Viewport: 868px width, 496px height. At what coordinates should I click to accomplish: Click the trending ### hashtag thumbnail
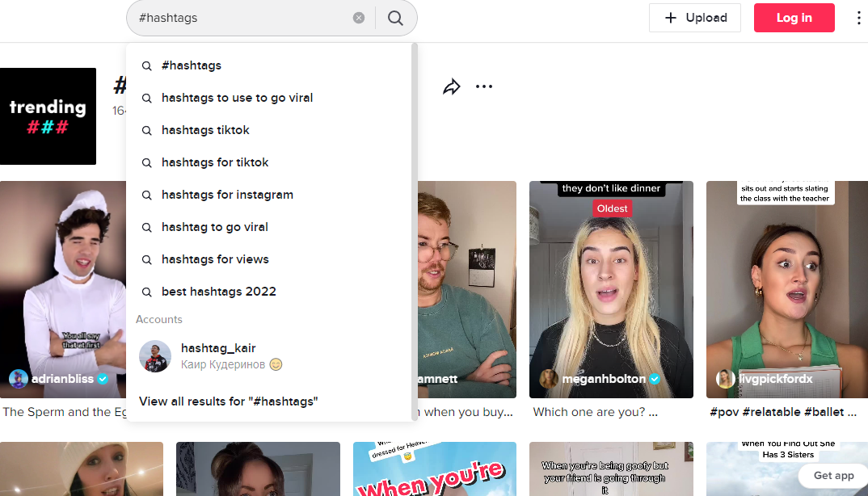click(48, 116)
